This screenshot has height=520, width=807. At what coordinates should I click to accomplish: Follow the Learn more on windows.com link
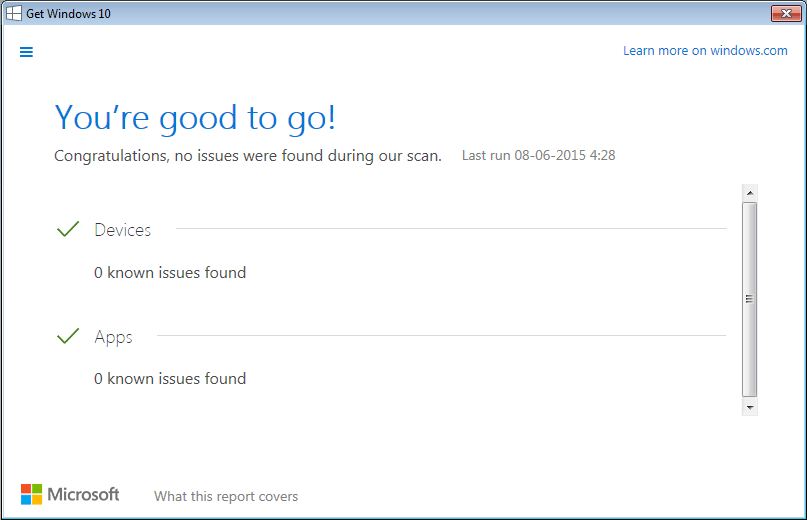pos(705,50)
